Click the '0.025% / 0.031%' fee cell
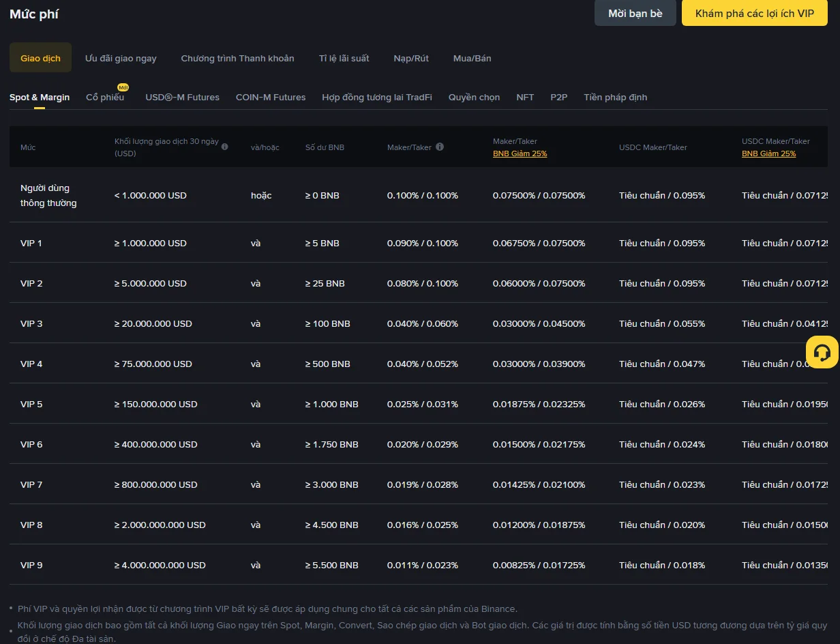 pyautogui.click(x=423, y=404)
